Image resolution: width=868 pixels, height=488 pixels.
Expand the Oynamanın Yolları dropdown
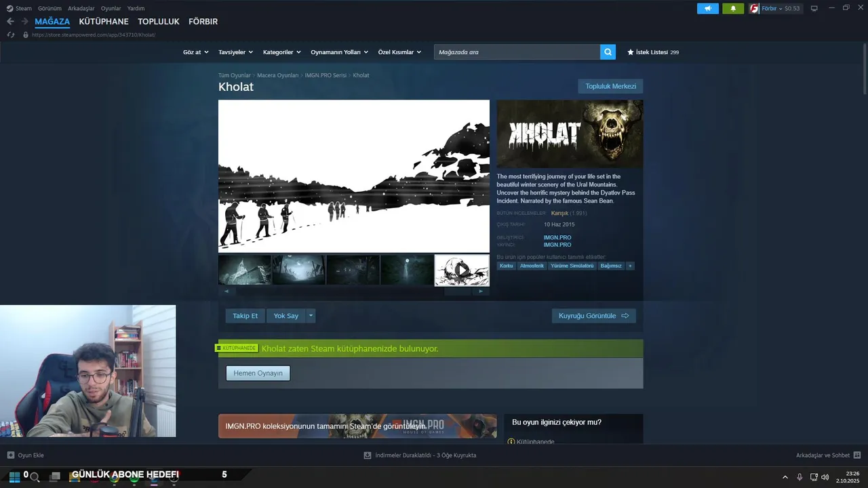click(x=339, y=52)
